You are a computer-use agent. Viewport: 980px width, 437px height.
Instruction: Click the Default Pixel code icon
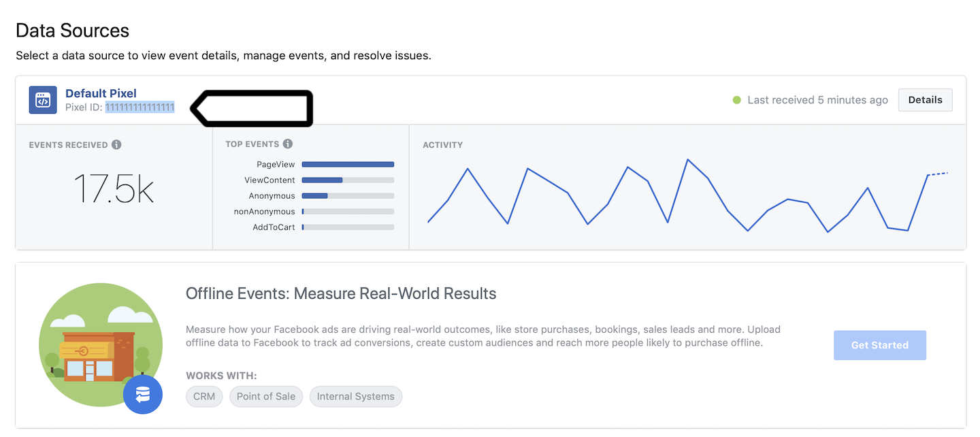tap(43, 100)
